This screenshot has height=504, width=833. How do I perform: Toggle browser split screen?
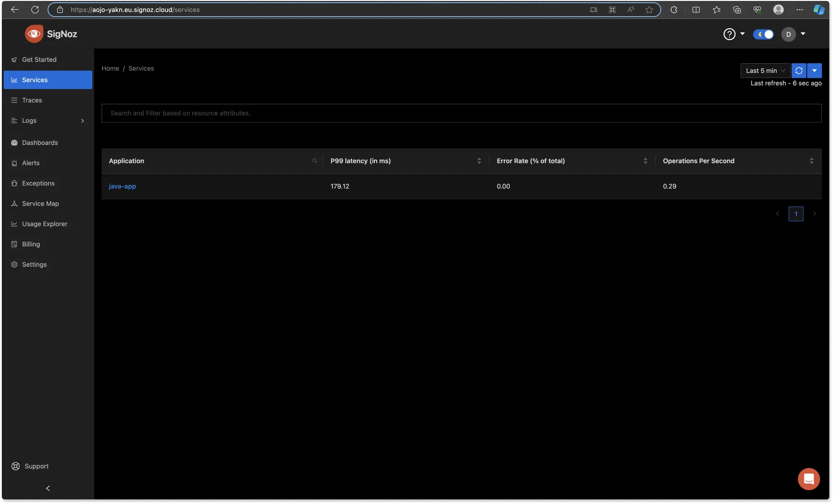pyautogui.click(x=696, y=10)
